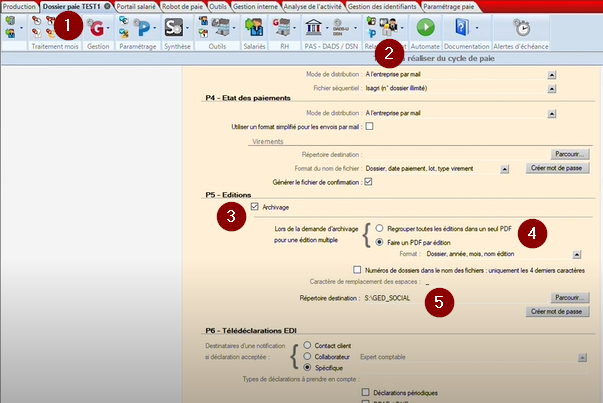Click 'Créer mot de passe' in Virements section
This screenshot has height=403, width=603.
coord(557,168)
